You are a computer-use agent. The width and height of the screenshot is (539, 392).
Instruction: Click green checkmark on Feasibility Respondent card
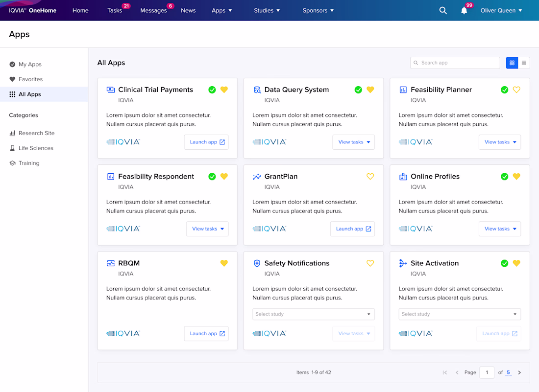click(x=212, y=177)
